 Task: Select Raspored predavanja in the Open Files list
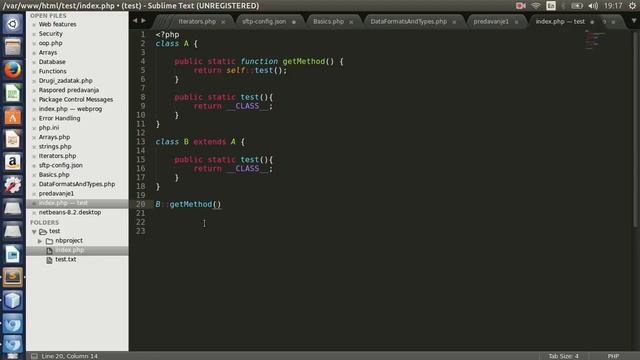point(69,90)
